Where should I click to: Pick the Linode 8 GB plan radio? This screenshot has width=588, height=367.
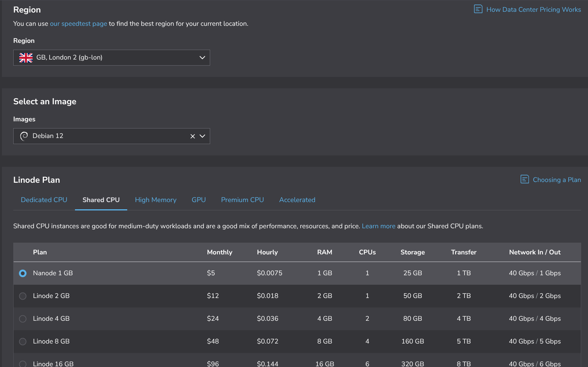23,342
